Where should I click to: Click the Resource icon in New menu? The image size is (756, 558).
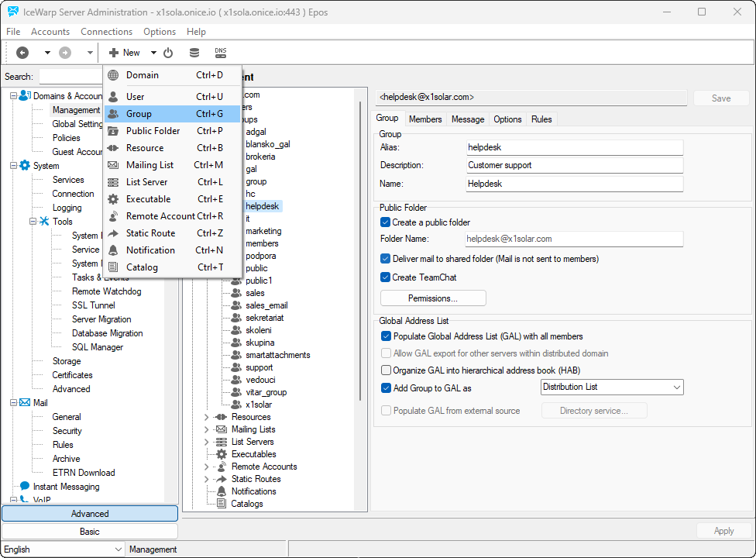[x=113, y=148]
